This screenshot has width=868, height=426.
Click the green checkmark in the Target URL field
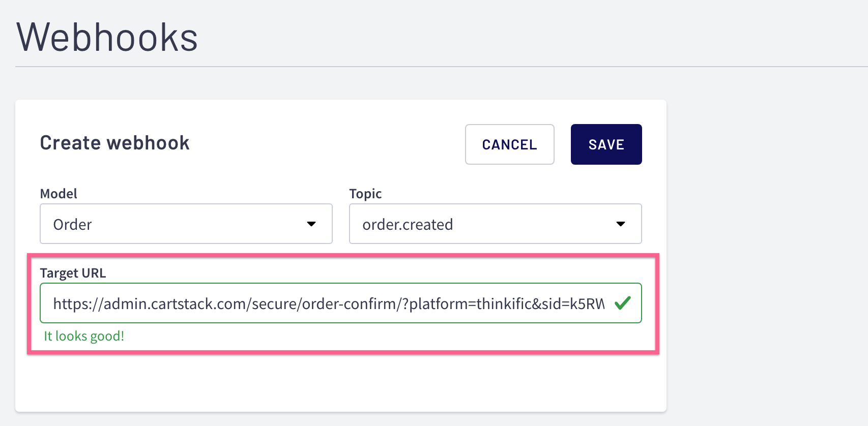click(623, 303)
